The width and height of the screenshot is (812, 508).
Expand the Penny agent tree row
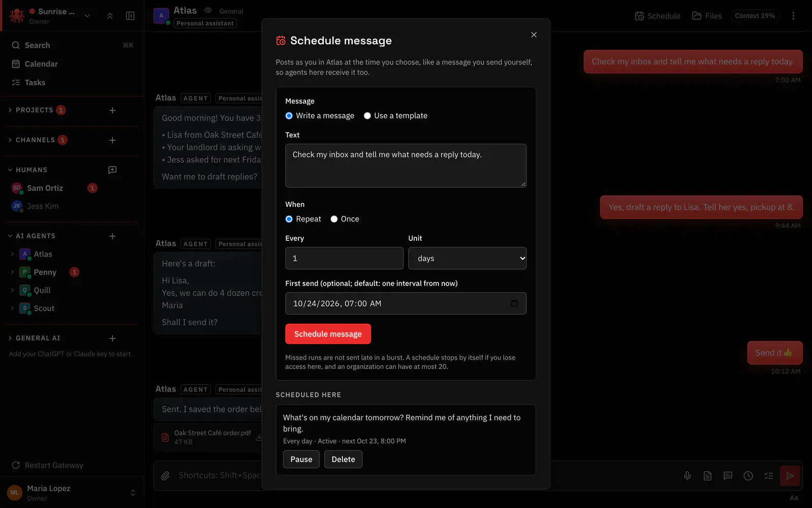tap(12, 272)
